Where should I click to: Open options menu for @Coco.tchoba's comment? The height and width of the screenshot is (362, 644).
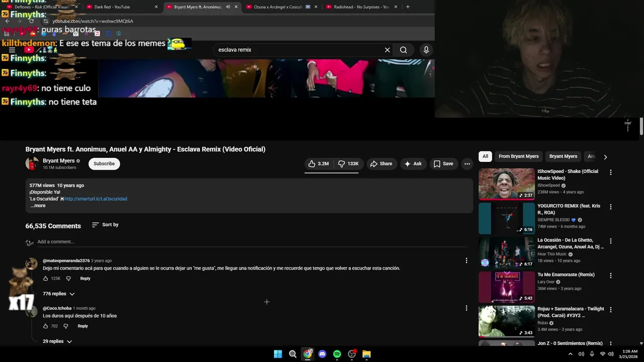pyautogui.click(x=466, y=308)
